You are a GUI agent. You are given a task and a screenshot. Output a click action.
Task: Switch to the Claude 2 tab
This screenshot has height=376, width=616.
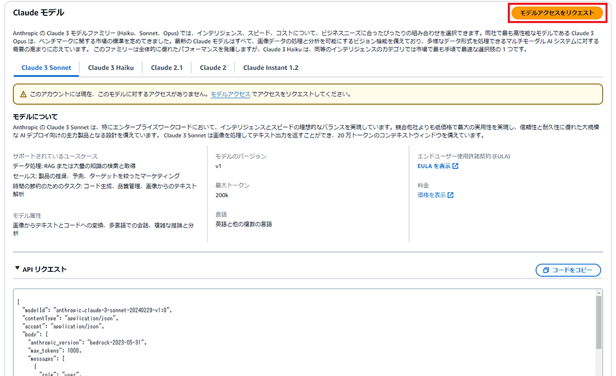click(213, 68)
